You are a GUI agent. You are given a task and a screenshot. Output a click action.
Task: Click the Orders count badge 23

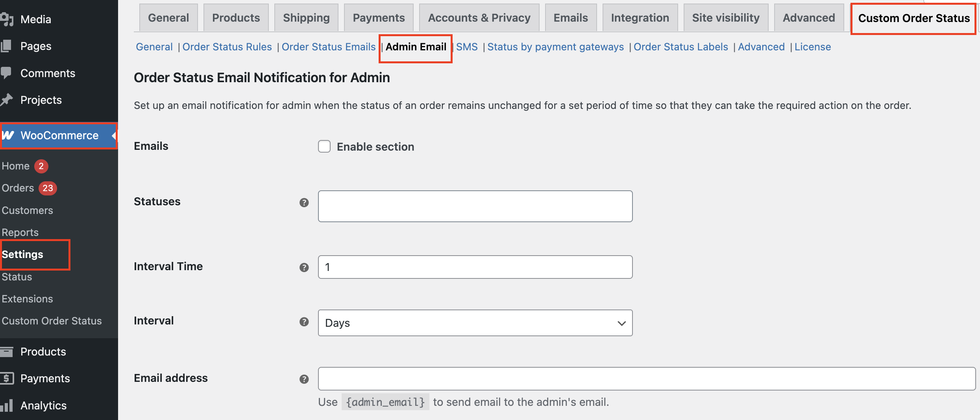coord(48,188)
